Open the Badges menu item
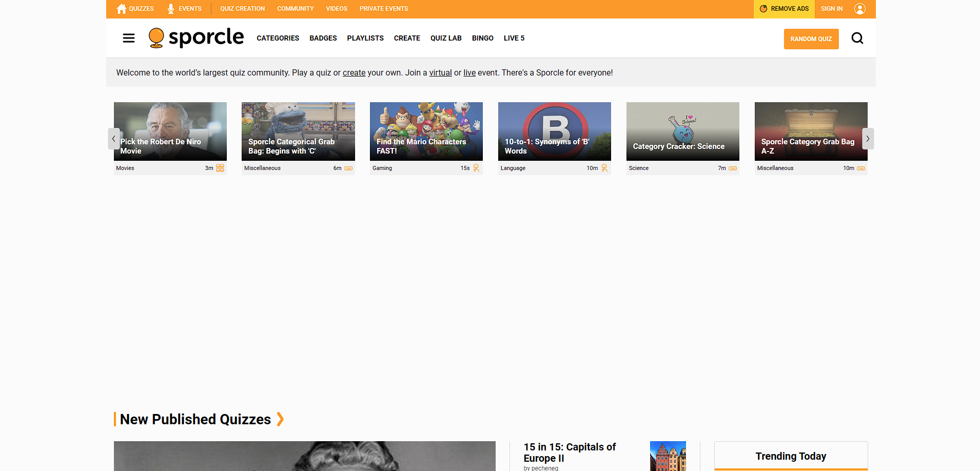The height and width of the screenshot is (471, 980). [x=323, y=38]
